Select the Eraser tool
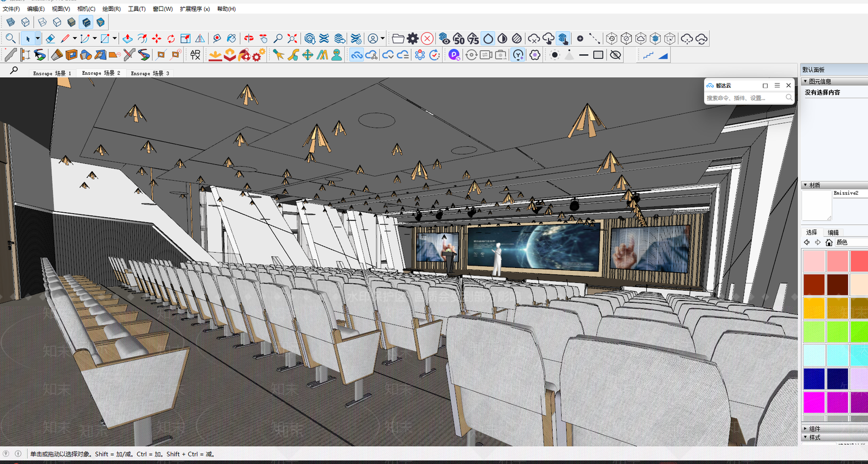The width and height of the screenshot is (868, 464). [50, 39]
